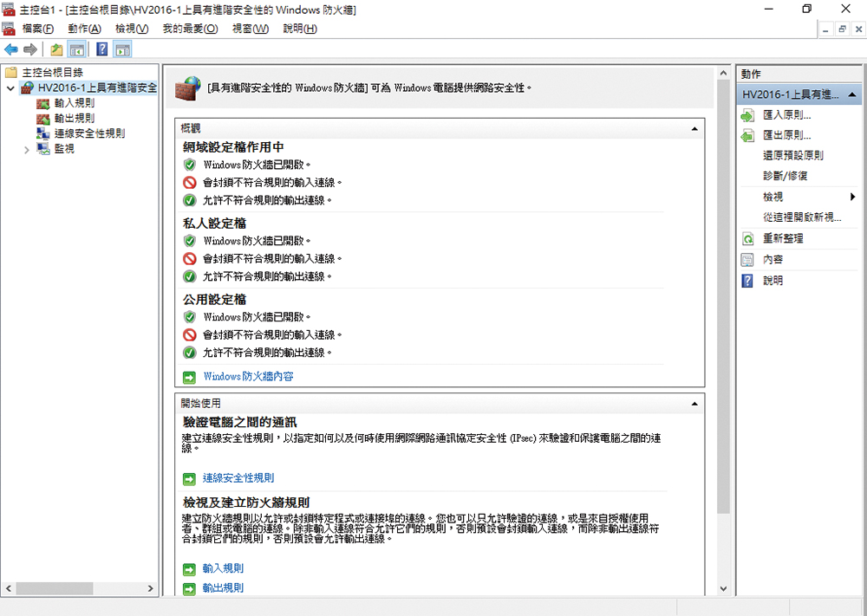867x616 pixels.
Task: Click the green arrow beside 輸入規則 link
Action: [190, 569]
